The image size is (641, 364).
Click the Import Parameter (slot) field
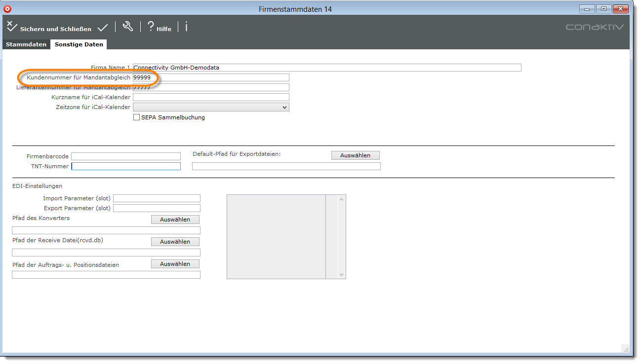pos(157,198)
